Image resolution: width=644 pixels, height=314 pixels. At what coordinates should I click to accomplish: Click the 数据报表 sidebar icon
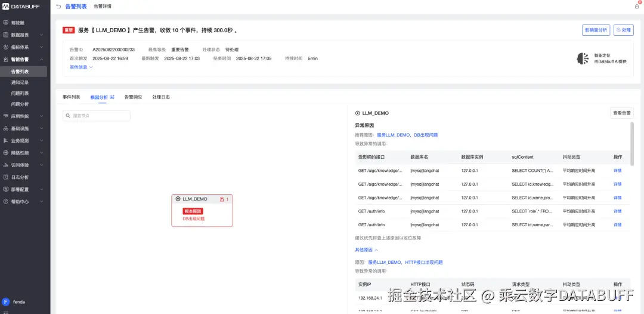[x=6, y=35]
